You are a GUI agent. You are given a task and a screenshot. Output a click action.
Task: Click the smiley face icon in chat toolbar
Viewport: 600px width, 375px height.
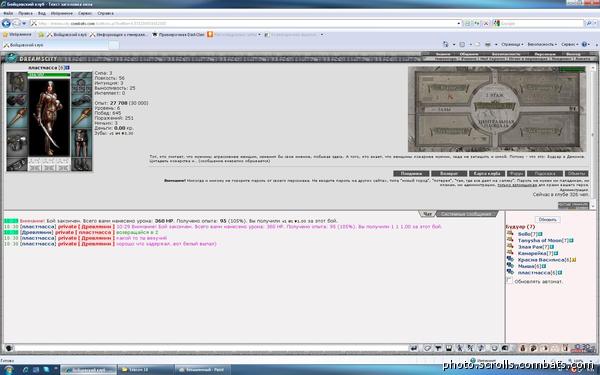tap(494, 348)
